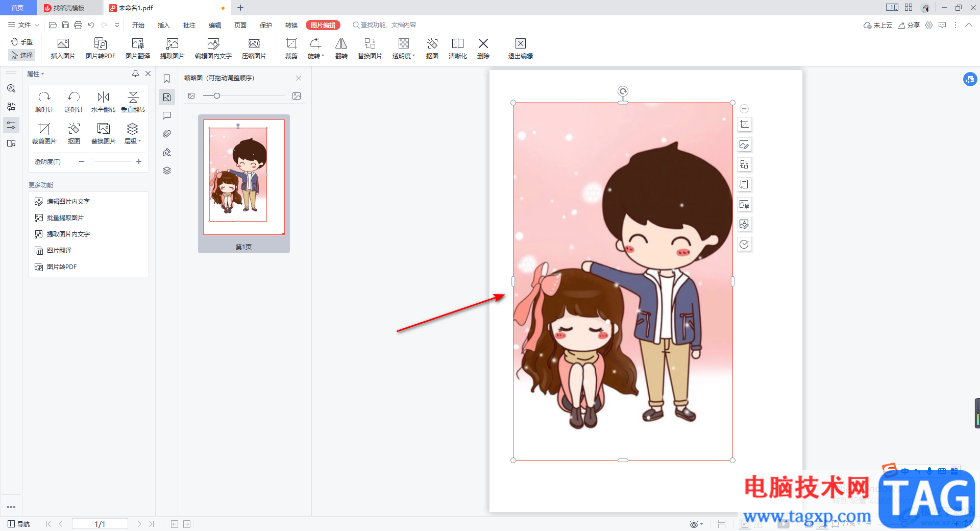
Task: Open the Convert (转换) ribbon tab
Action: (291, 25)
